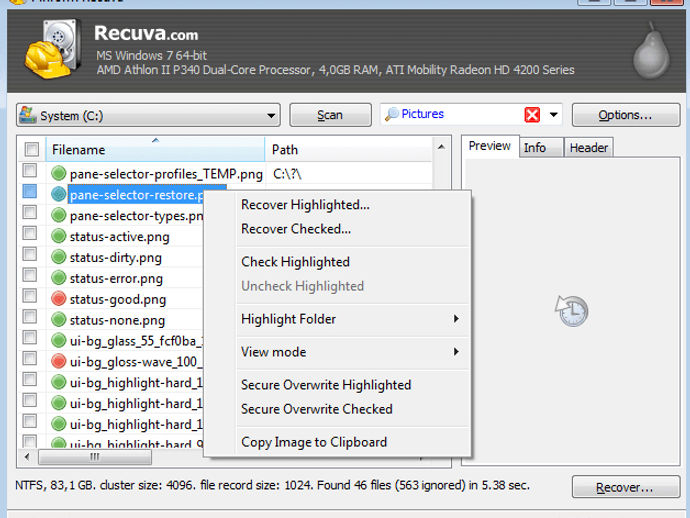Click the Recover... button
690x518 pixels.
click(625, 487)
